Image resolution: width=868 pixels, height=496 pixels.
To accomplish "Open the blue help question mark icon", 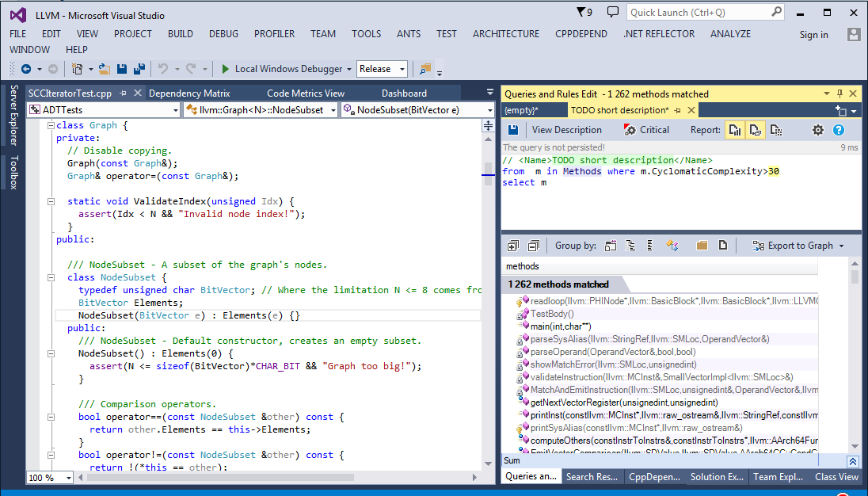I will (839, 130).
